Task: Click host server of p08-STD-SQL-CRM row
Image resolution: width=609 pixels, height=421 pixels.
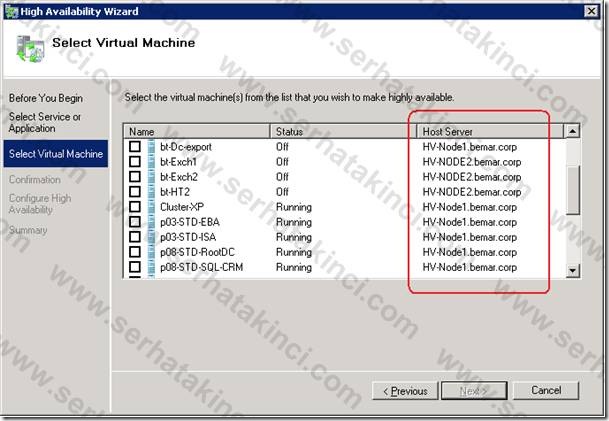Action: (470, 267)
